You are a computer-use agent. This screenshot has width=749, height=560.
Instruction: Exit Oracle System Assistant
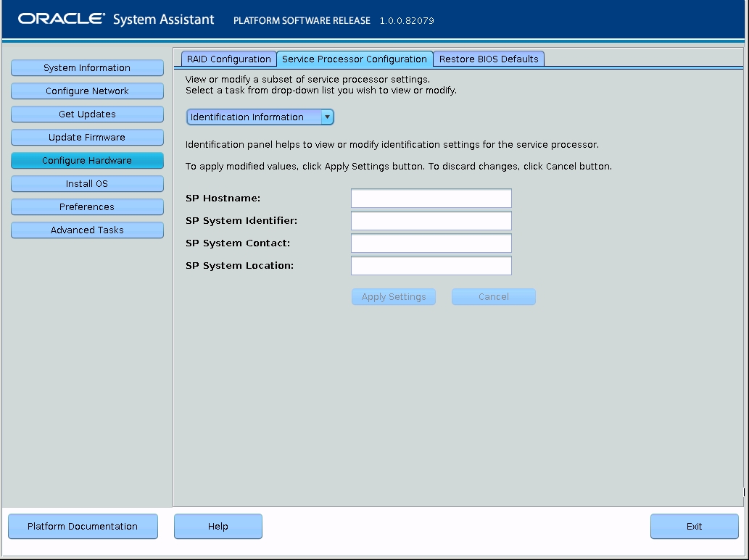click(x=694, y=526)
